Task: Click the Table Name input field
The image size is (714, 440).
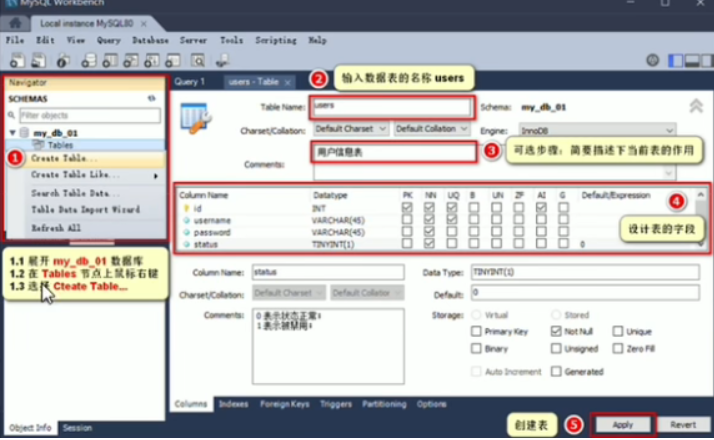Action: [392, 107]
